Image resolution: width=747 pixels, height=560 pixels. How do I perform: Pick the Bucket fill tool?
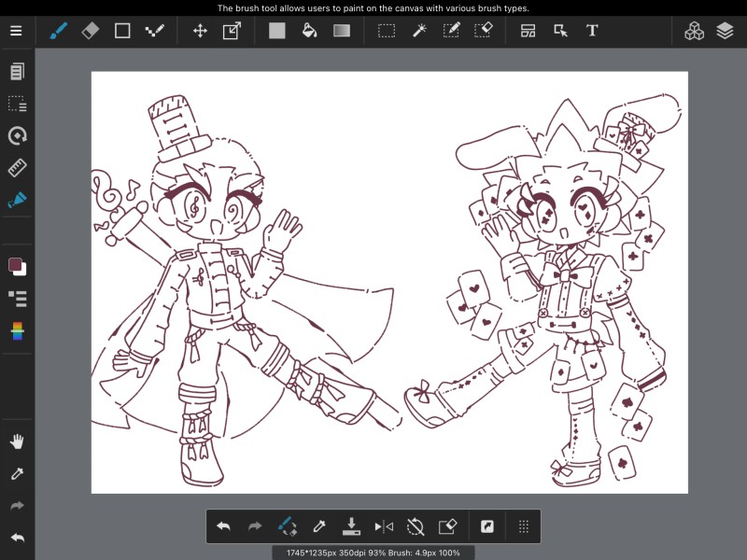coord(309,31)
